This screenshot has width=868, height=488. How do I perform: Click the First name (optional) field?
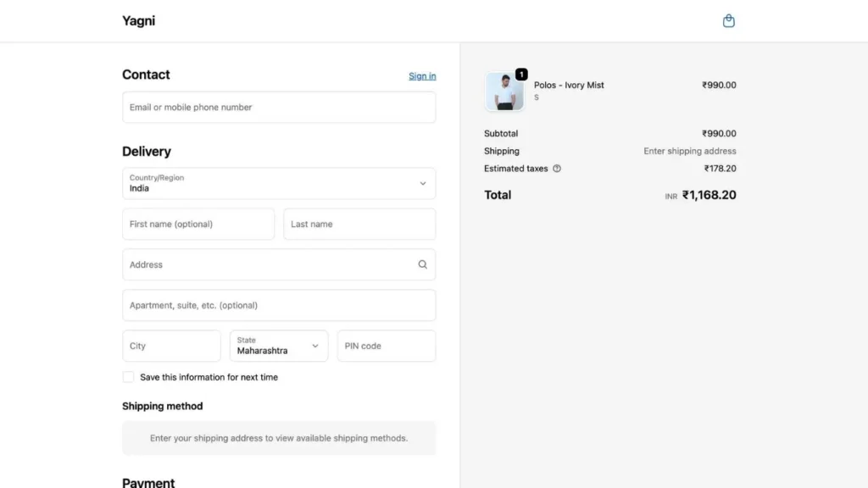pos(198,225)
